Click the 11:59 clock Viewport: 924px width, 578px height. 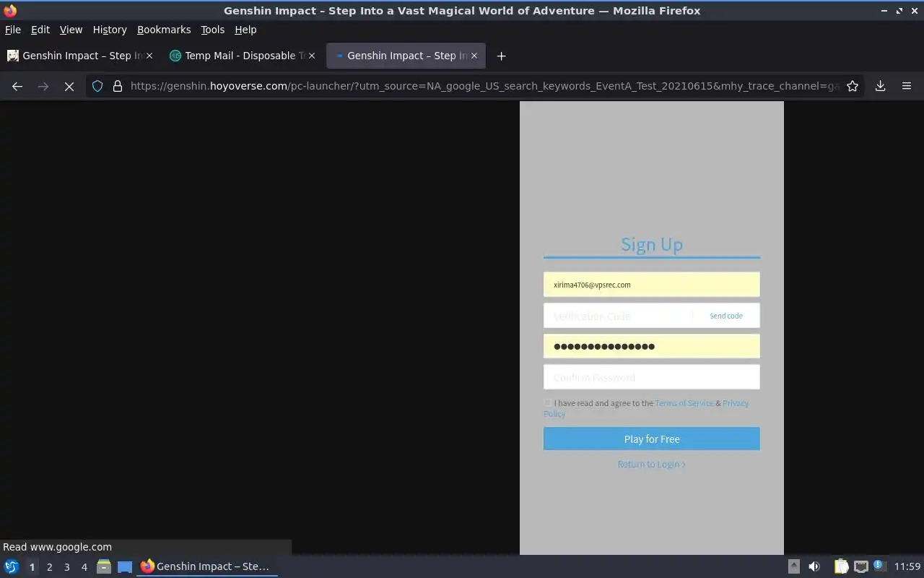(907, 566)
